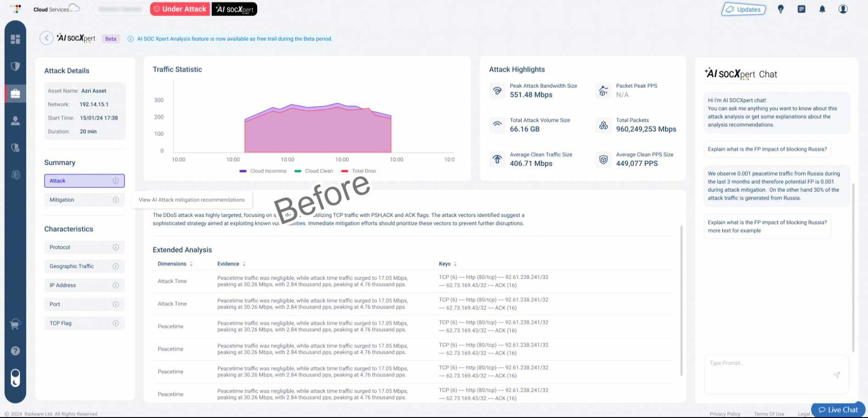Click the help question mark sidebar icon
Screen dimensions: 868x418
click(15, 351)
